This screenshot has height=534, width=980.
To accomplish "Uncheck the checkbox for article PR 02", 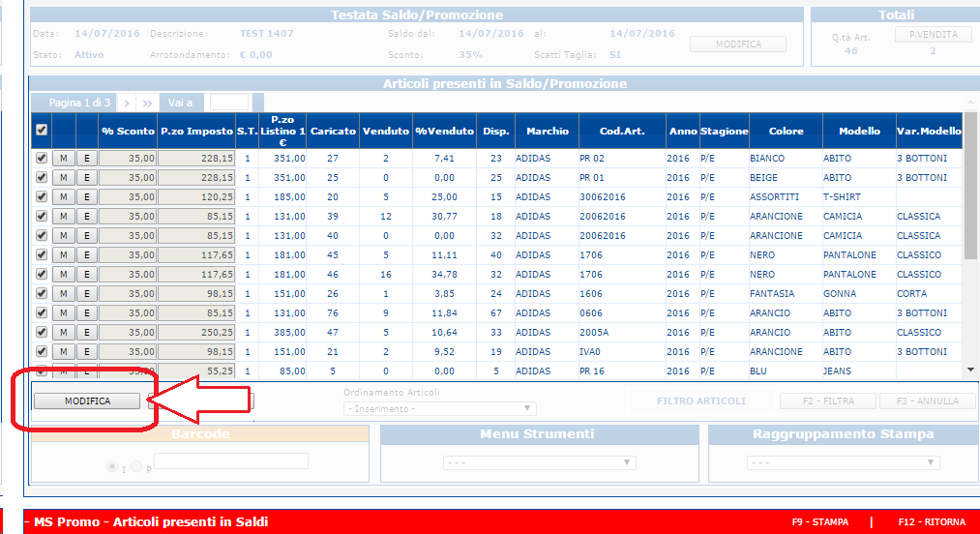I will click(42, 159).
